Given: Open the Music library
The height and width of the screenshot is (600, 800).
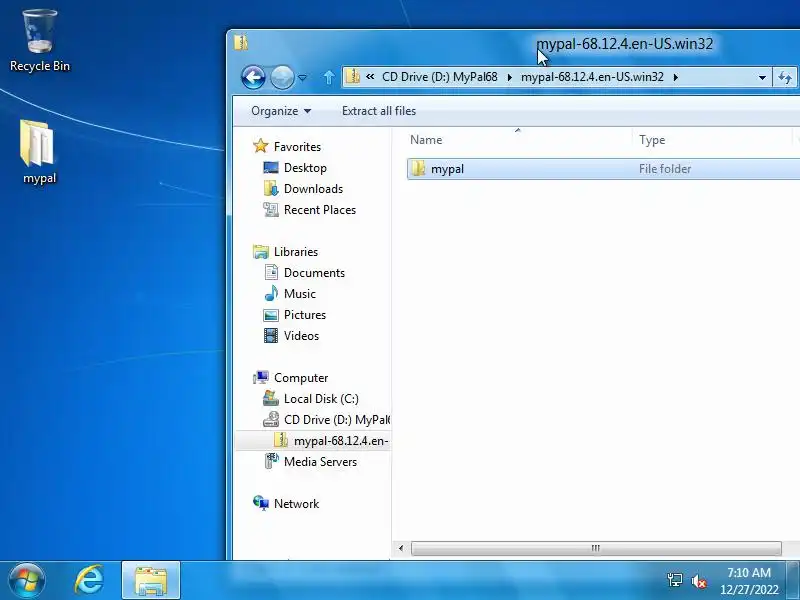Looking at the screenshot, I should pos(300,294).
